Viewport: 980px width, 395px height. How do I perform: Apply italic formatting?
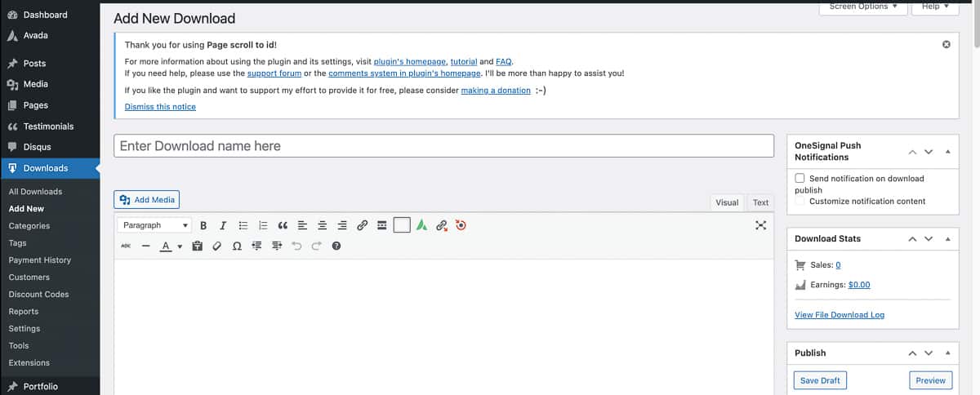(x=223, y=225)
